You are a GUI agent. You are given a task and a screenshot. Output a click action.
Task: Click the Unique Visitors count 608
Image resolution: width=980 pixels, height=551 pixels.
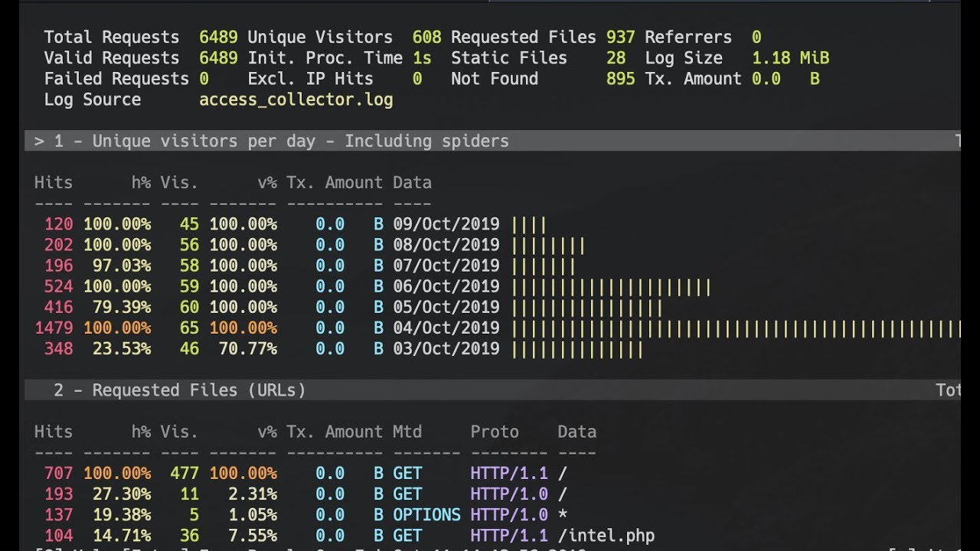click(426, 37)
